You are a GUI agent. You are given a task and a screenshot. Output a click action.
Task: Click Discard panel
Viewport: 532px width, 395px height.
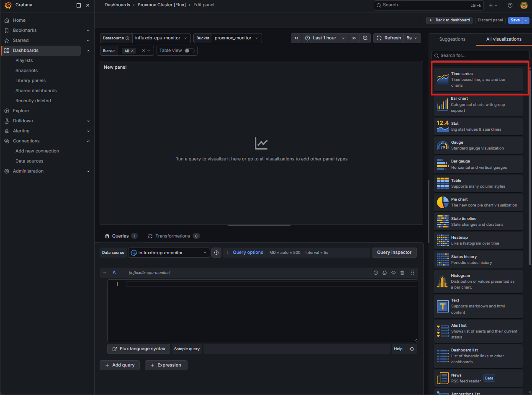click(x=490, y=20)
